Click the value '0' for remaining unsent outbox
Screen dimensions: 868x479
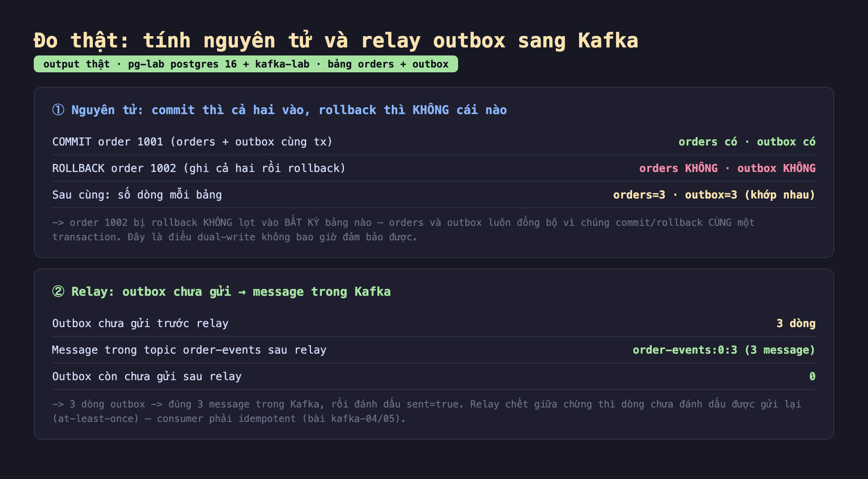812,377
